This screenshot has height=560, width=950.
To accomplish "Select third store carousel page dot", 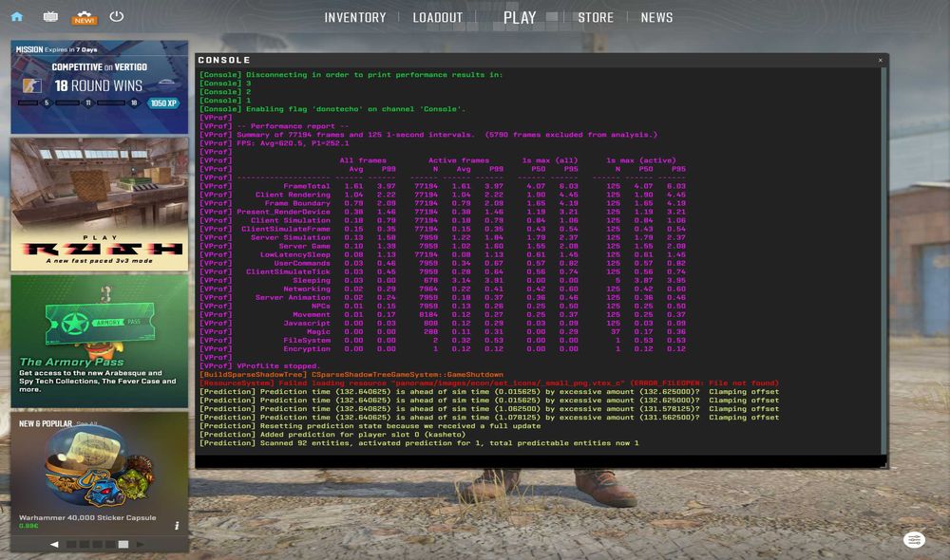I will [x=98, y=544].
